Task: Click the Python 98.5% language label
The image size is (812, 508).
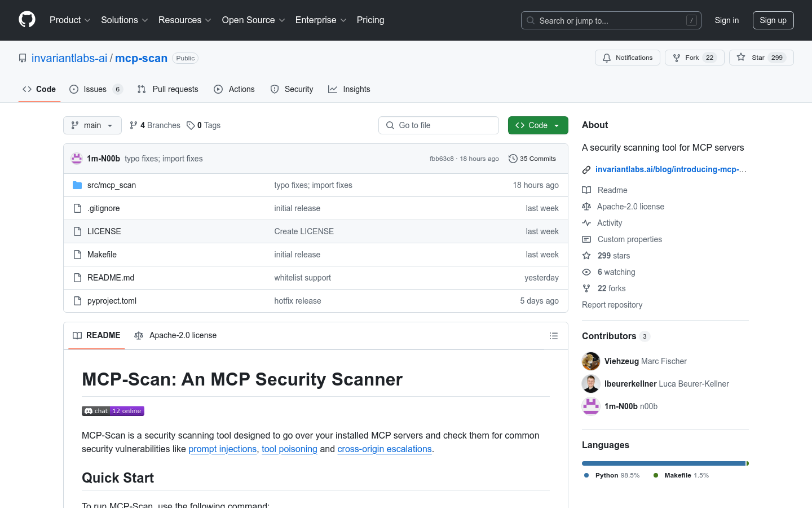Action: [x=612, y=475]
